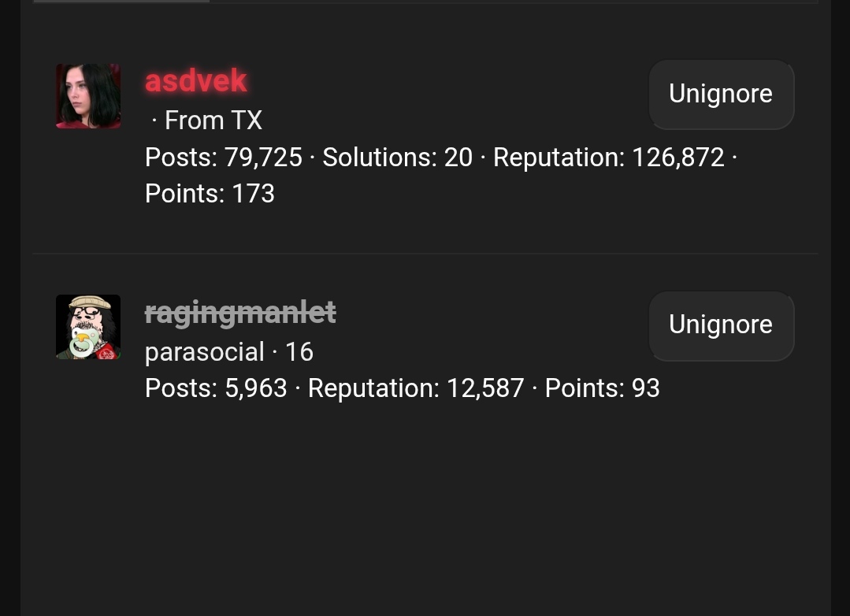Viewport: 850px width, 616px height.
Task: Click ragingmanlet's Points: 93 stat
Action: [x=602, y=388]
